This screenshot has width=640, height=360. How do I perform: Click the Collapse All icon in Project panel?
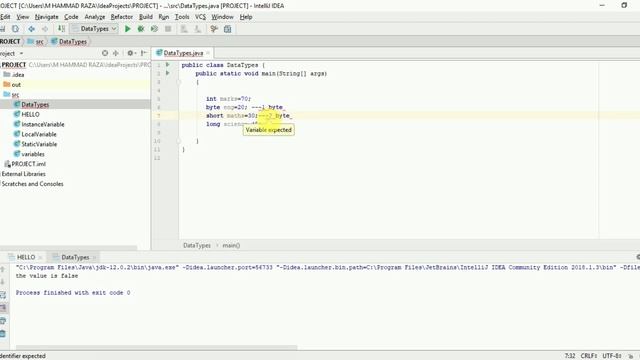pyautogui.click(x=116, y=53)
